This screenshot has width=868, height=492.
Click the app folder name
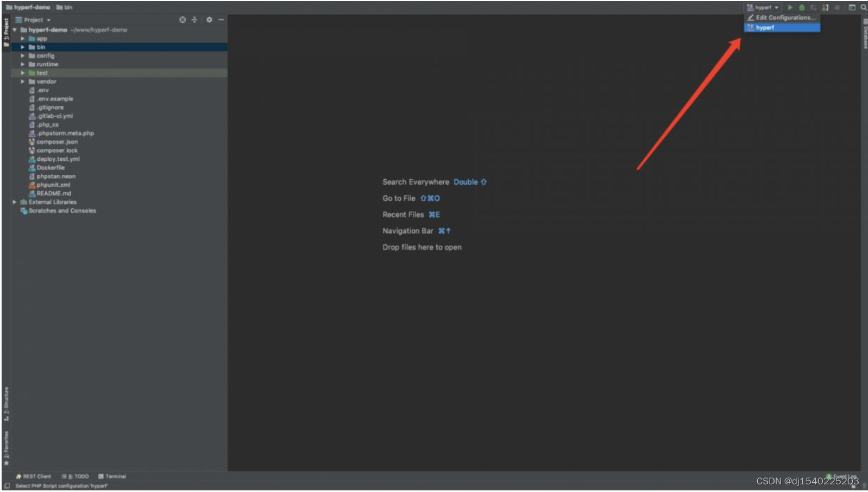(x=42, y=39)
